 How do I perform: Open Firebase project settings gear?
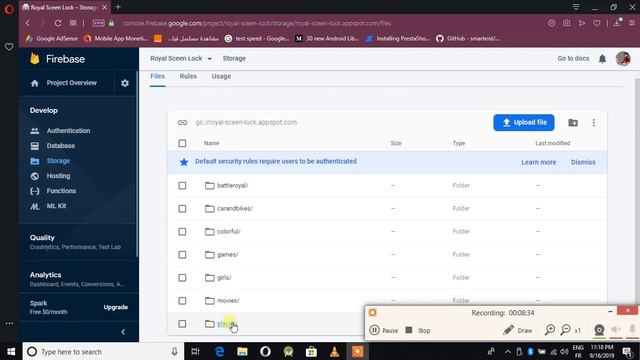[x=125, y=83]
